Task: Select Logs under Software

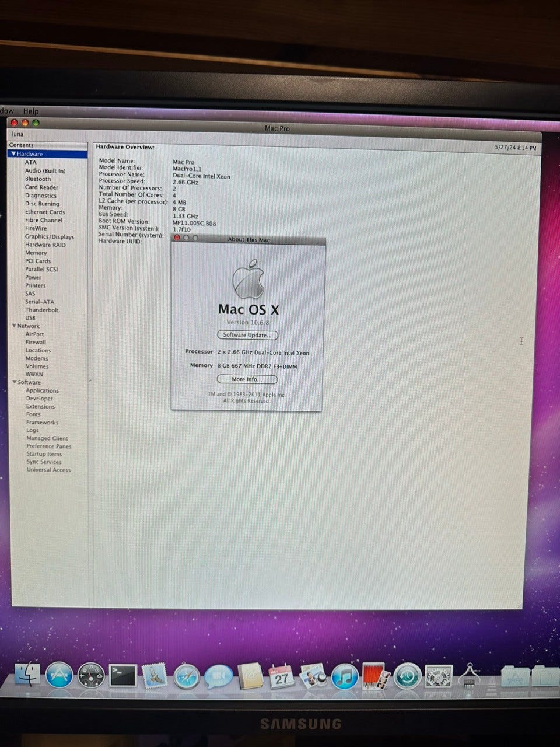Action: click(33, 430)
